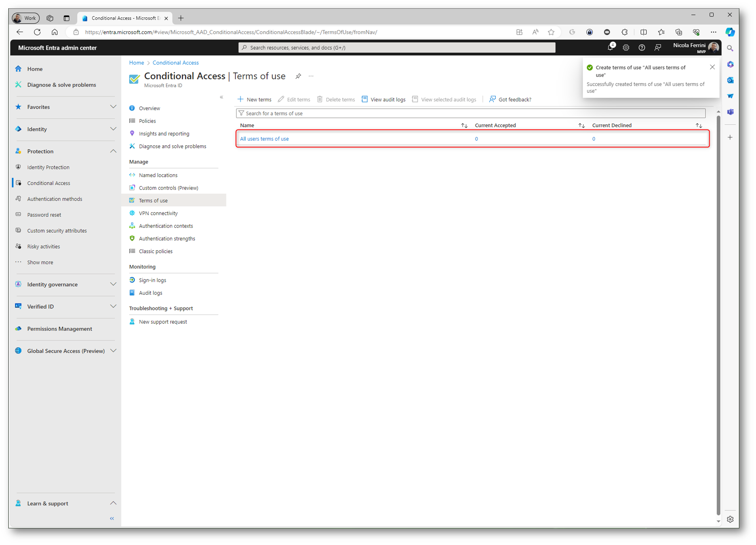Open Identity Protection in sidebar
756x545 pixels.
pos(48,167)
